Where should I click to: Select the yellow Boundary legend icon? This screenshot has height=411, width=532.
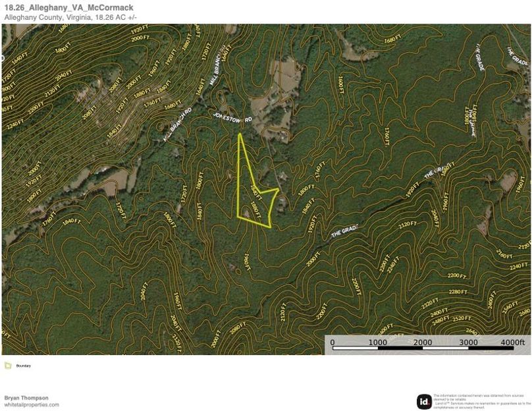click(x=8, y=366)
